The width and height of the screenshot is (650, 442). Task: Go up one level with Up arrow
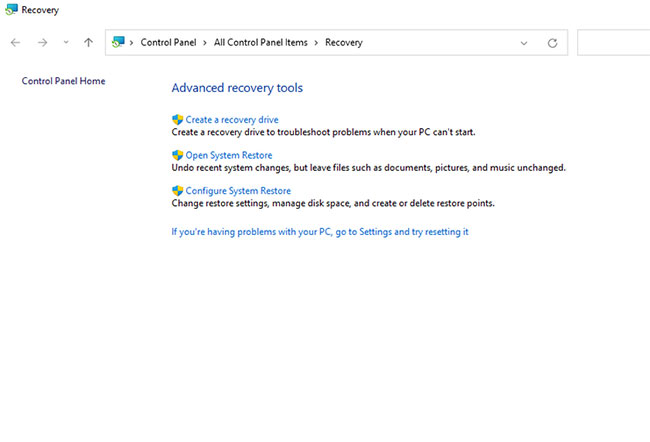[x=88, y=42]
